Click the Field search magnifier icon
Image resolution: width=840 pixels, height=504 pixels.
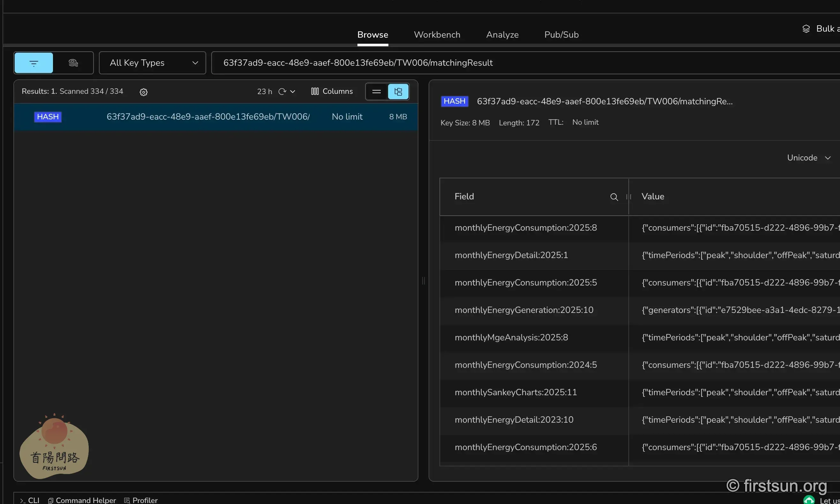(x=614, y=197)
